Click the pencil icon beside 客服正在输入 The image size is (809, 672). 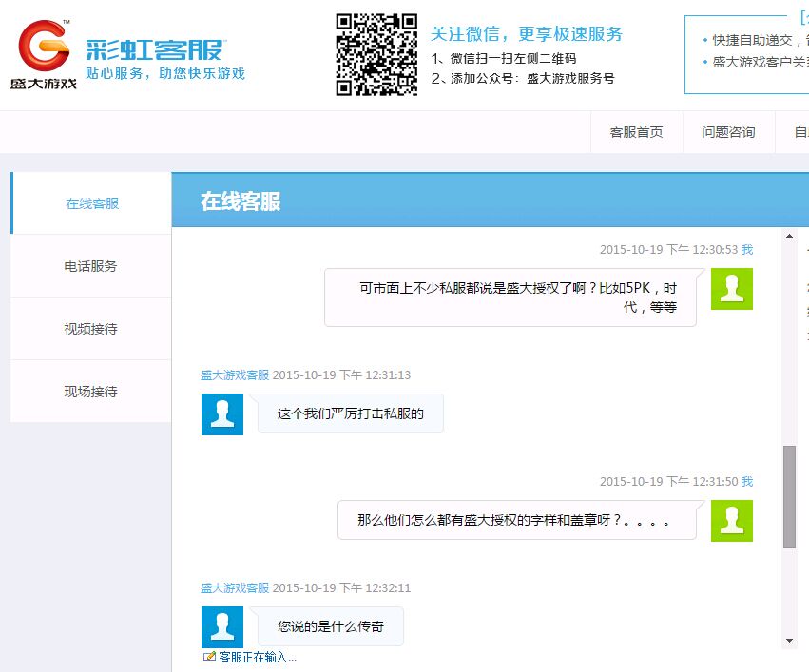(x=209, y=656)
